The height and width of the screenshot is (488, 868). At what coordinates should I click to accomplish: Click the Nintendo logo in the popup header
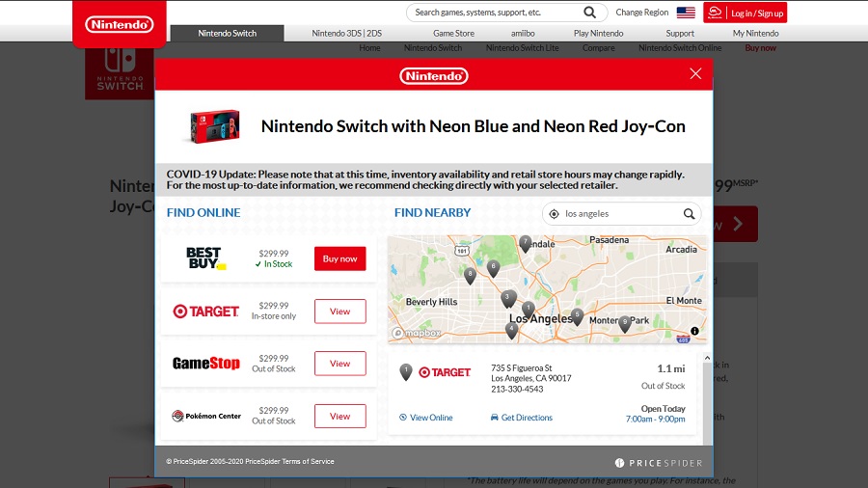click(x=434, y=76)
